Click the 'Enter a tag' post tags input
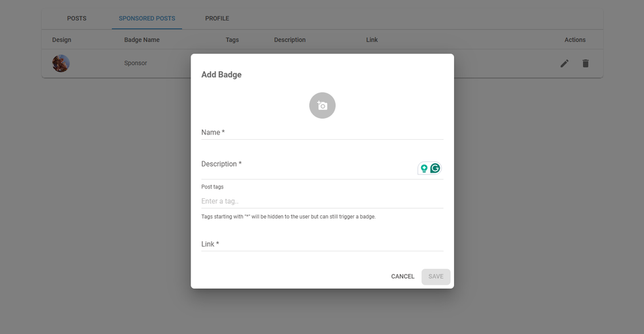Screen dimensions: 644x334 click(322, 201)
